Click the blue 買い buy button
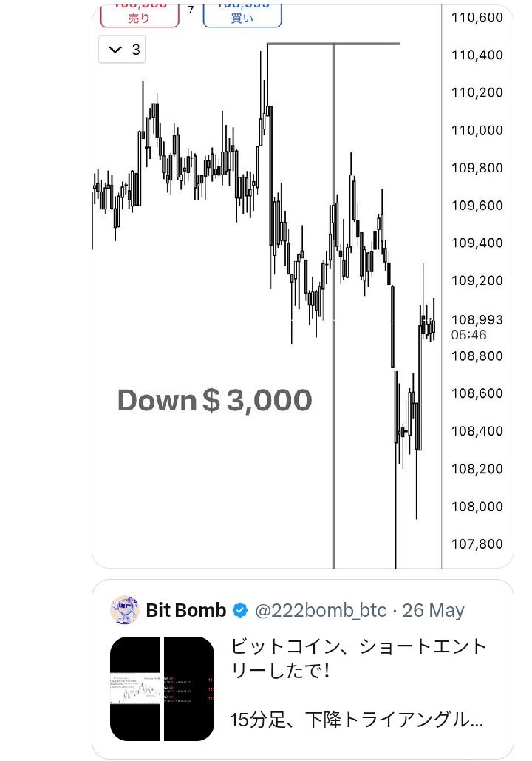The height and width of the screenshot is (761, 532). tap(242, 16)
